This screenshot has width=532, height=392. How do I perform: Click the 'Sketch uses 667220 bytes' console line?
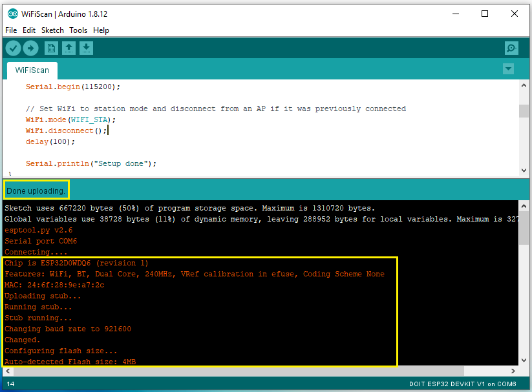pos(189,208)
